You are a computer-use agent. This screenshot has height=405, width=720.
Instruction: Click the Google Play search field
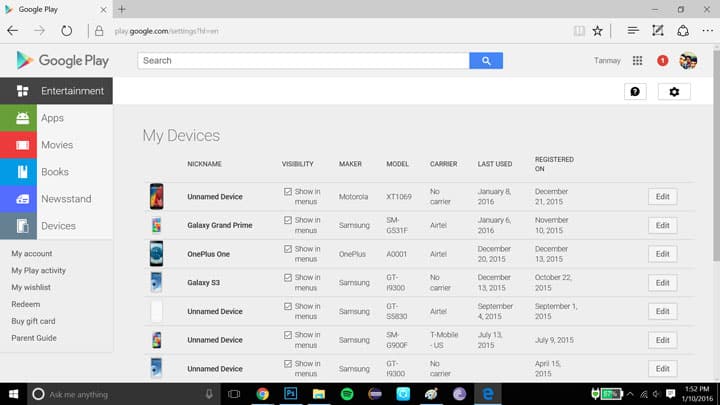pyautogui.click(x=303, y=61)
